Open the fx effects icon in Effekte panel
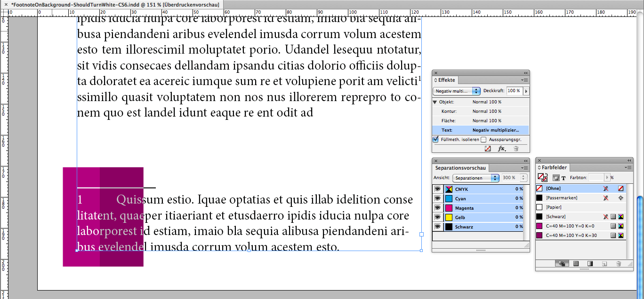The image size is (644, 299). 501,149
